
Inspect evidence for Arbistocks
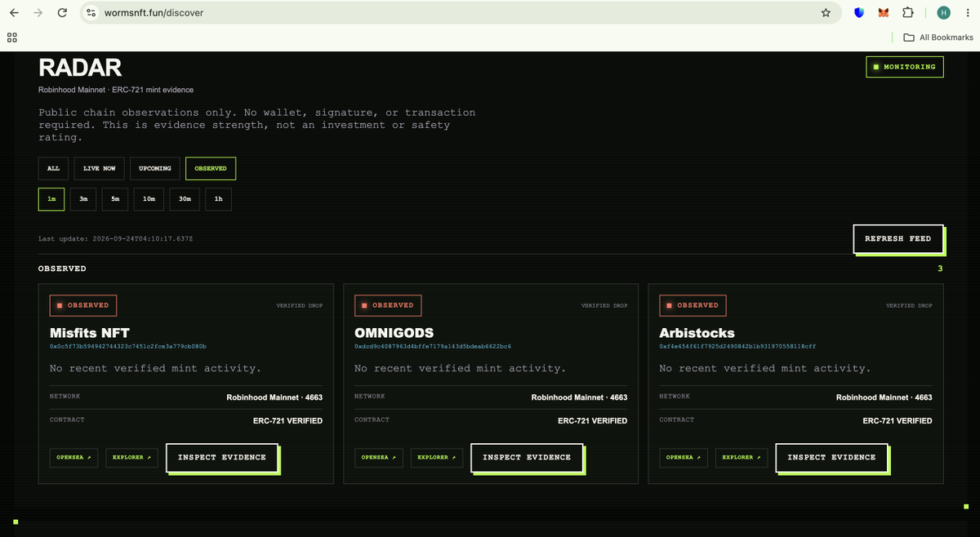[831, 457]
